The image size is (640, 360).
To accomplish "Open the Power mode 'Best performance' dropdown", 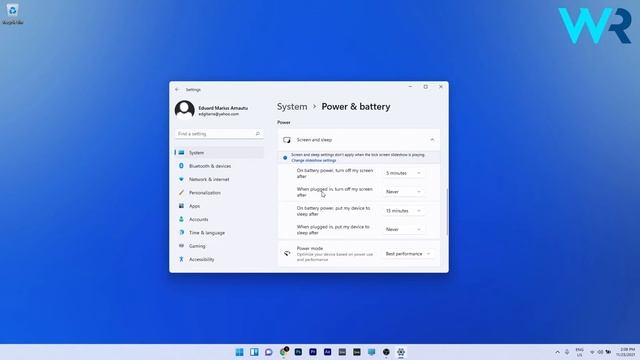I will 408,254.
